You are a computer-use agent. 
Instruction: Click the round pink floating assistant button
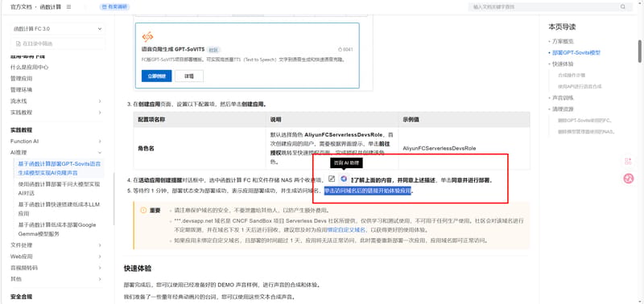tap(629, 179)
